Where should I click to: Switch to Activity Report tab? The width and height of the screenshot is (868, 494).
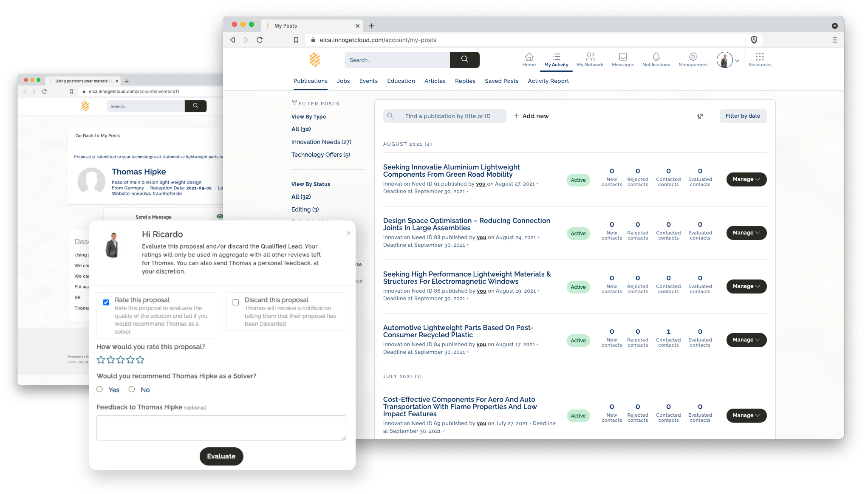(x=549, y=81)
